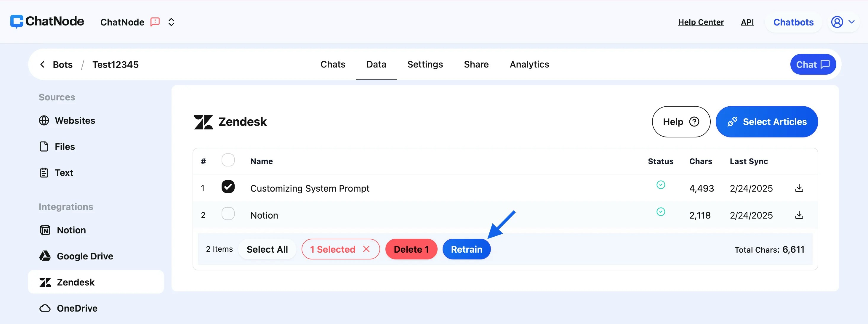Download the Customizing System Prompt source
This screenshot has height=324, width=868.
click(x=799, y=188)
